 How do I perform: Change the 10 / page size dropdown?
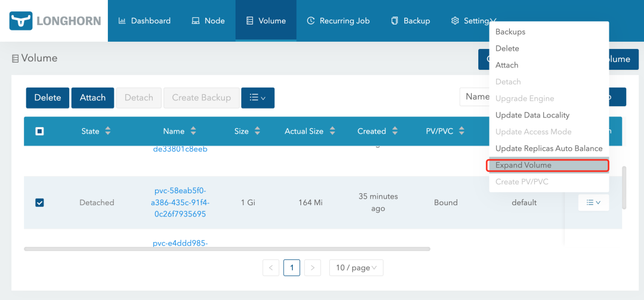pyautogui.click(x=356, y=268)
